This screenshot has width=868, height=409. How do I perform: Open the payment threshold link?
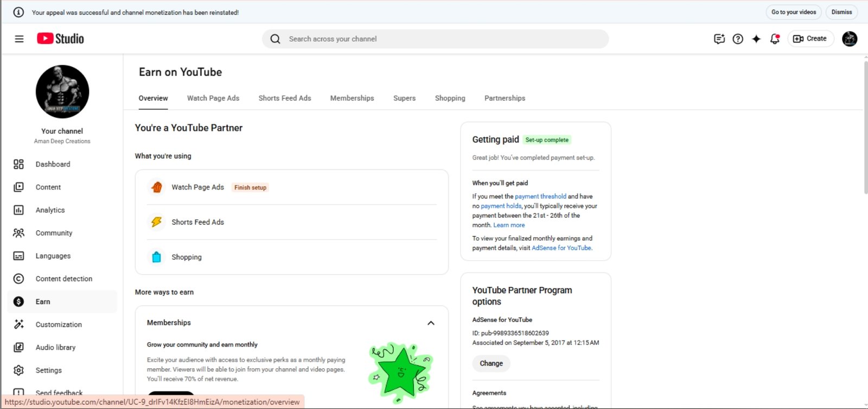[540, 197]
